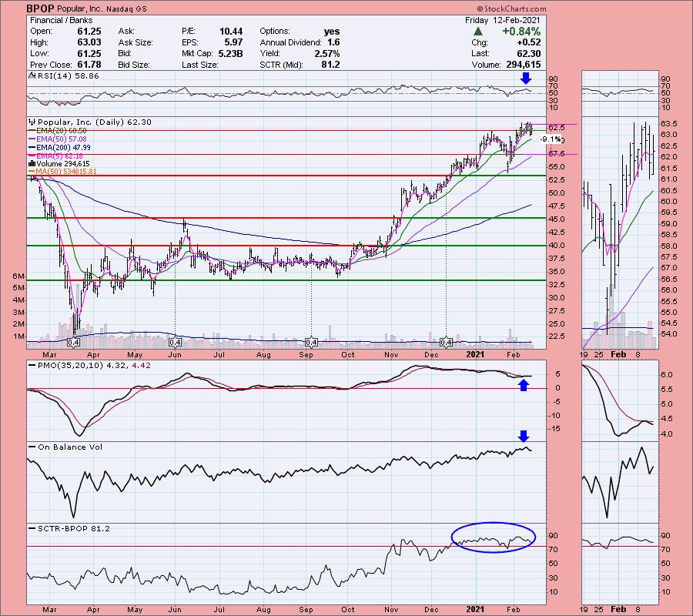
Task: Click the Mkt Cap value 5.23B
Action: click(231, 53)
